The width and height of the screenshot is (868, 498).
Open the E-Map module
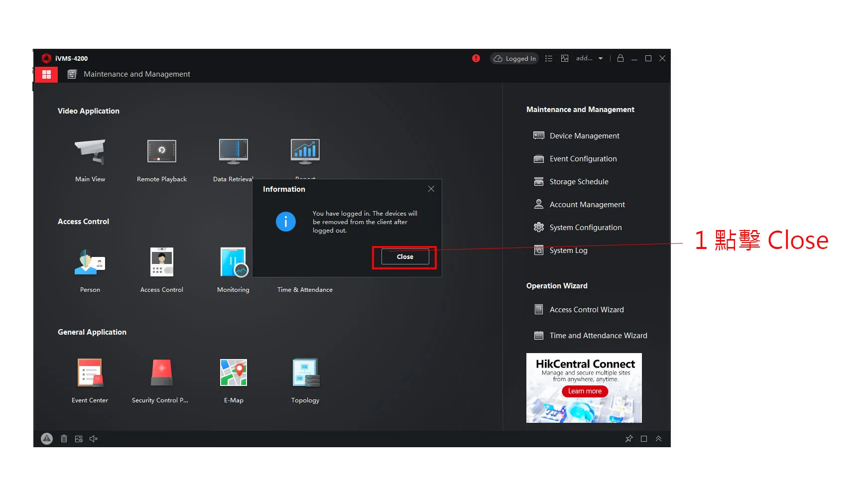pyautogui.click(x=234, y=373)
